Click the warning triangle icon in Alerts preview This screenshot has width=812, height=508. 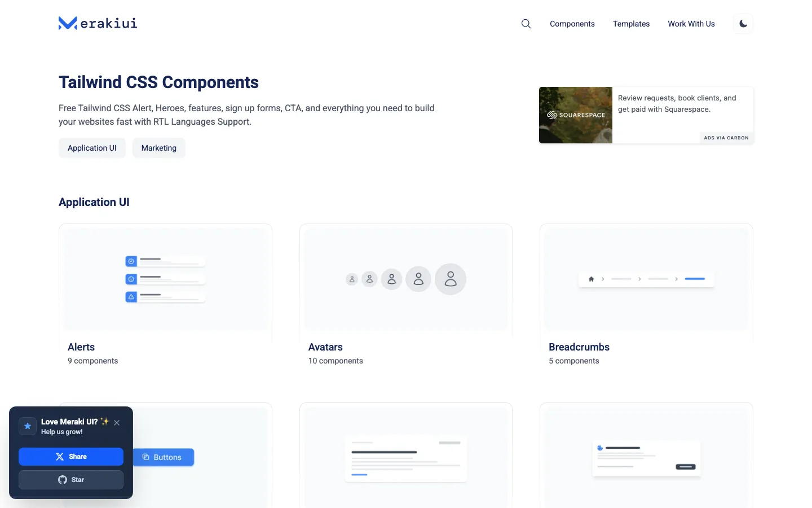[131, 296]
